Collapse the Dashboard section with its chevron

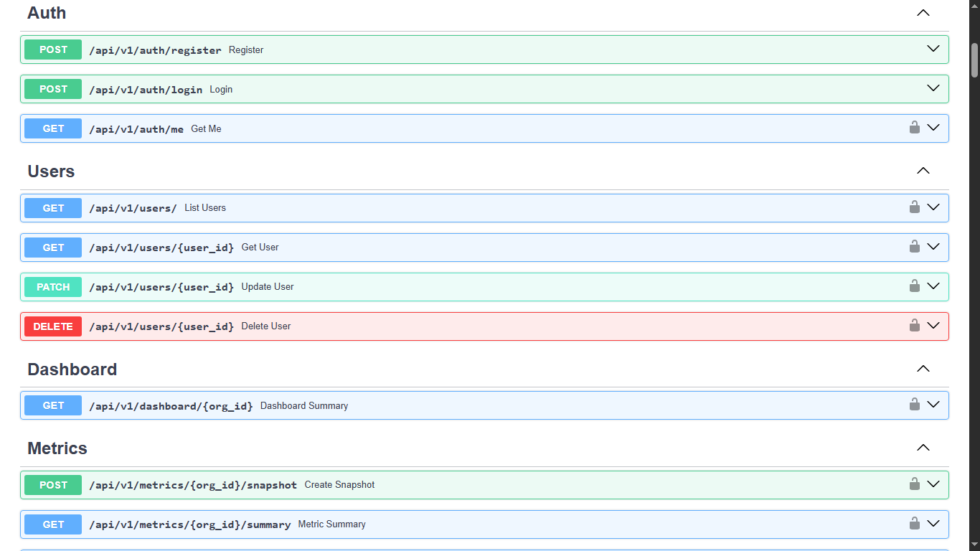[x=923, y=369]
